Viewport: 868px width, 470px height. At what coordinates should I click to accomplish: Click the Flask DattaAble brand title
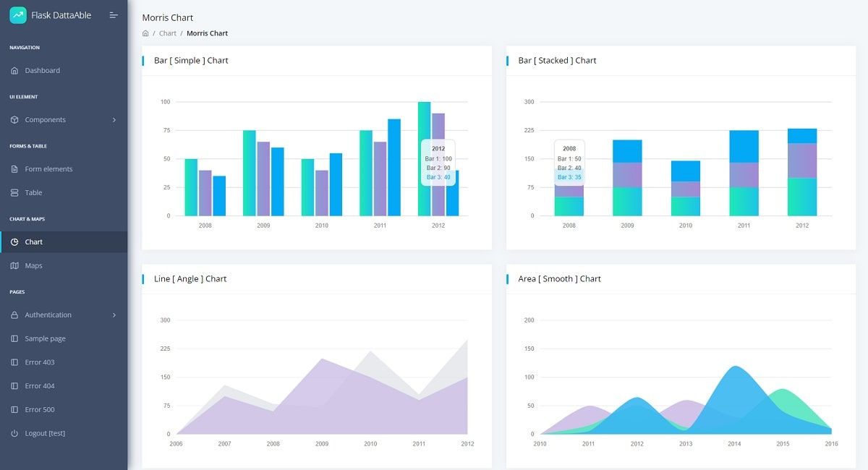(61, 15)
